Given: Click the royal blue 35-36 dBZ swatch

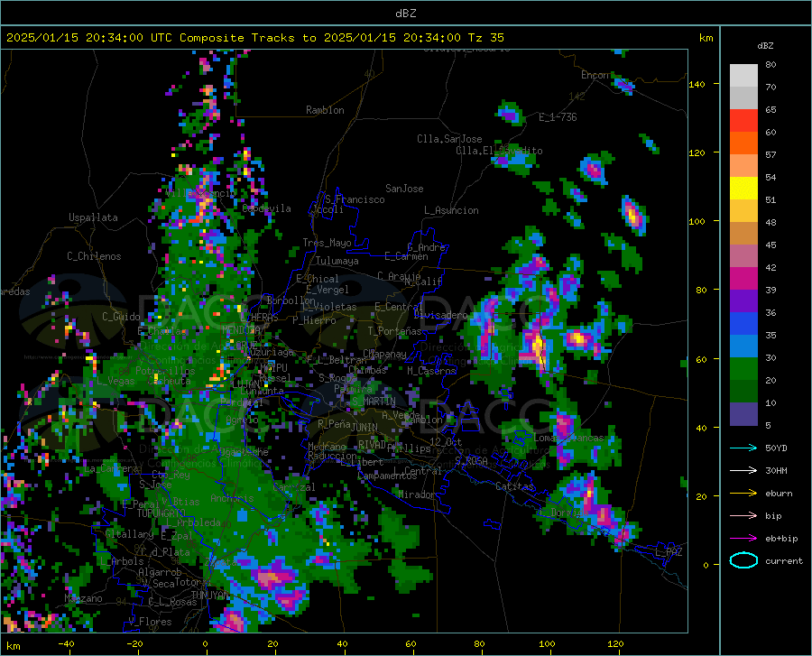Looking at the screenshot, I should [743, 324].
